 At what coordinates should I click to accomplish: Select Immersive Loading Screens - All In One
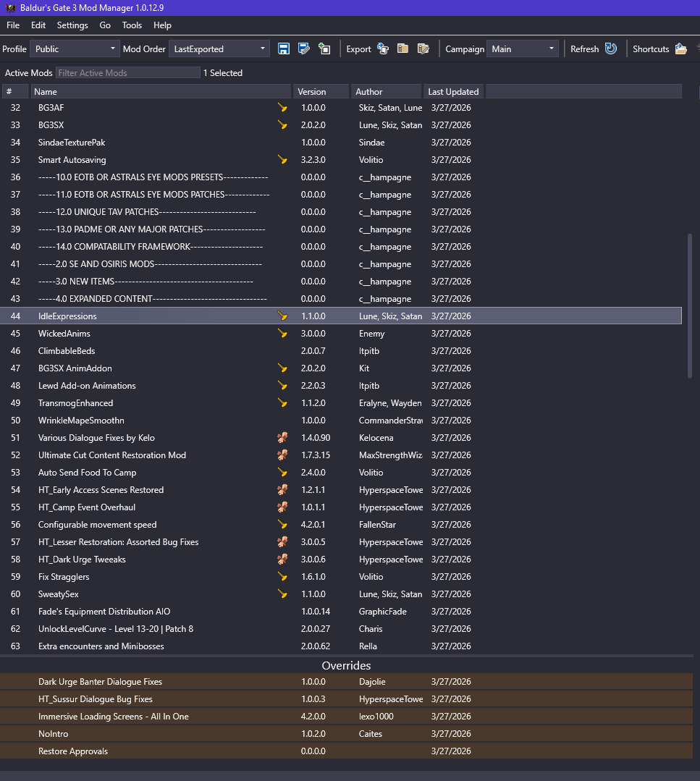point(346,717)
